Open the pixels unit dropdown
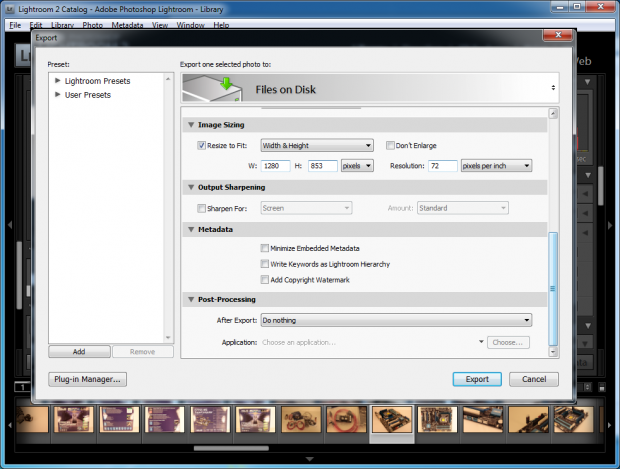Screen dimensions: 620x469 357,166
